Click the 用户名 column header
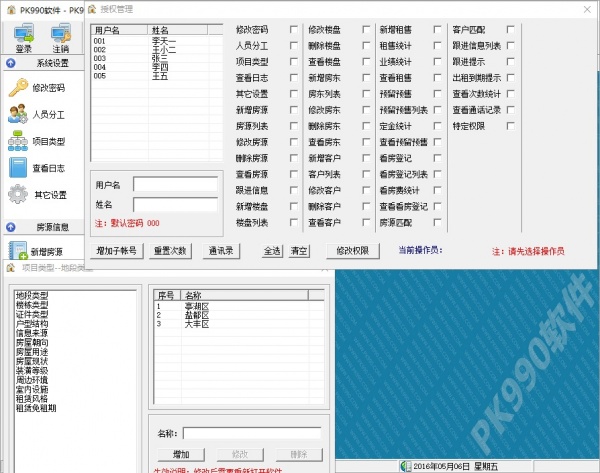The width and height of the screenshot is (600, 473). click(x=120, y=30)
